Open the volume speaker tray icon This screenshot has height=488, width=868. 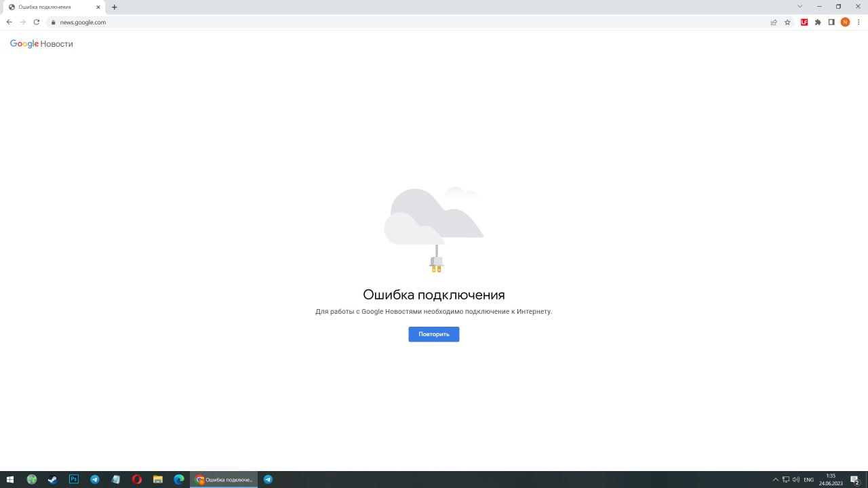(x=796, y=480)
